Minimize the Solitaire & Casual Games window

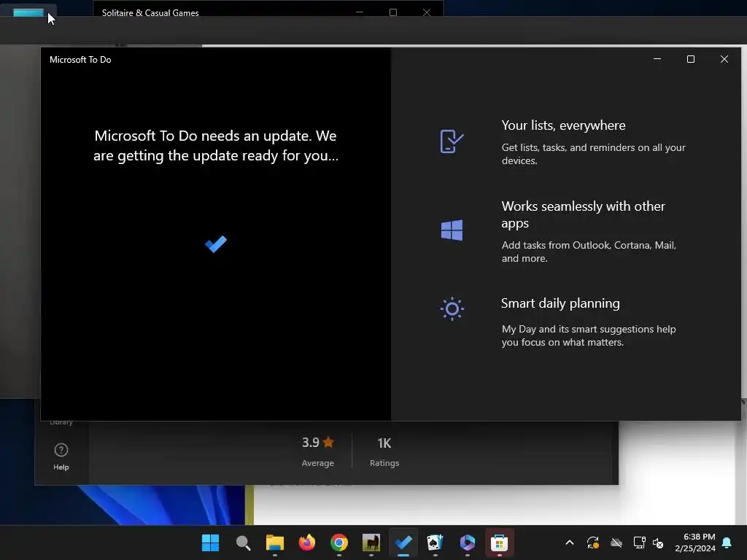tap(360, 12)
